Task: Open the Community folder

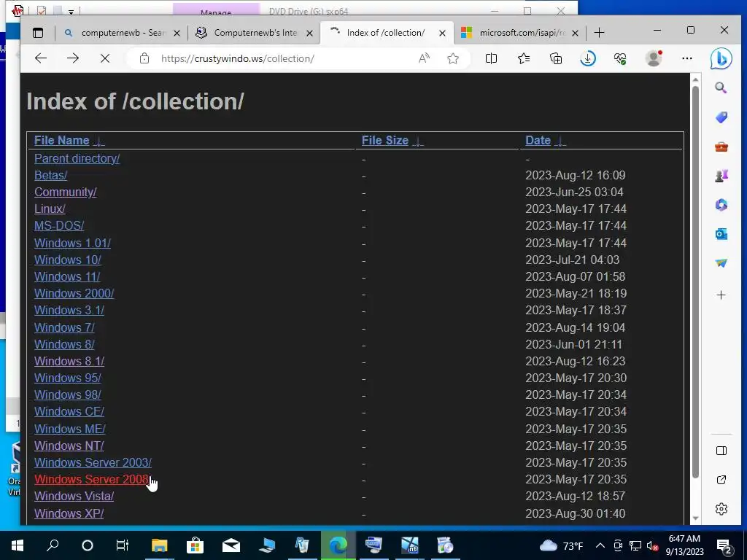Action: coord(65,192)
